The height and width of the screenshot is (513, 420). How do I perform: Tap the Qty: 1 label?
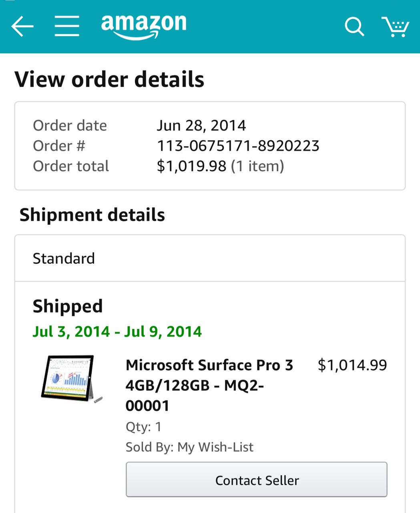(x=144, y=427)
